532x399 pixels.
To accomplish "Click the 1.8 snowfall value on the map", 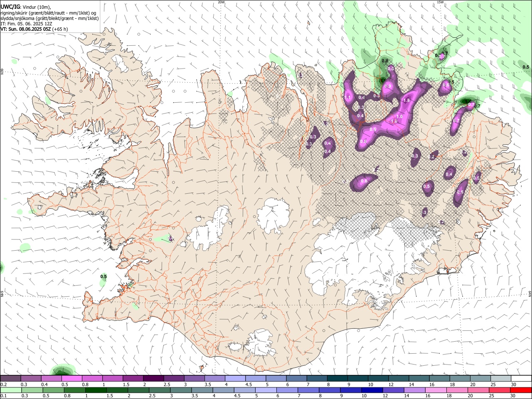I will [x=406, y=100].
